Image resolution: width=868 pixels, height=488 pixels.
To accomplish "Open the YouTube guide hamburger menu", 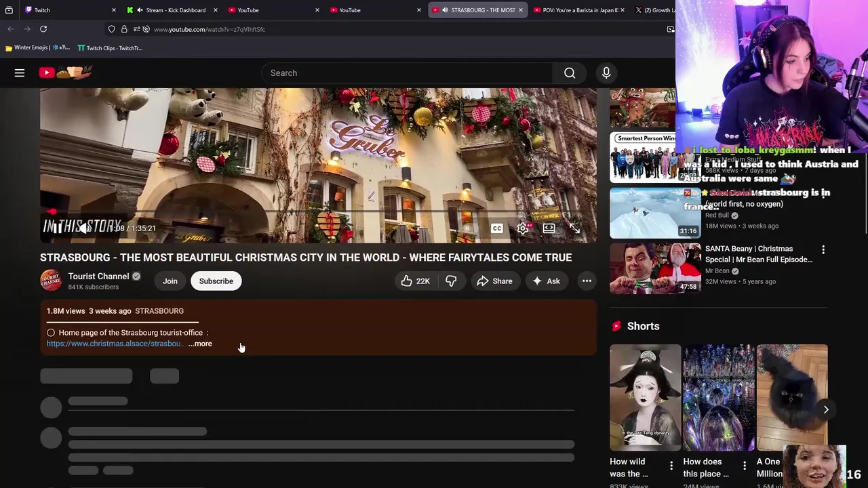I will (x=20, y=73).
